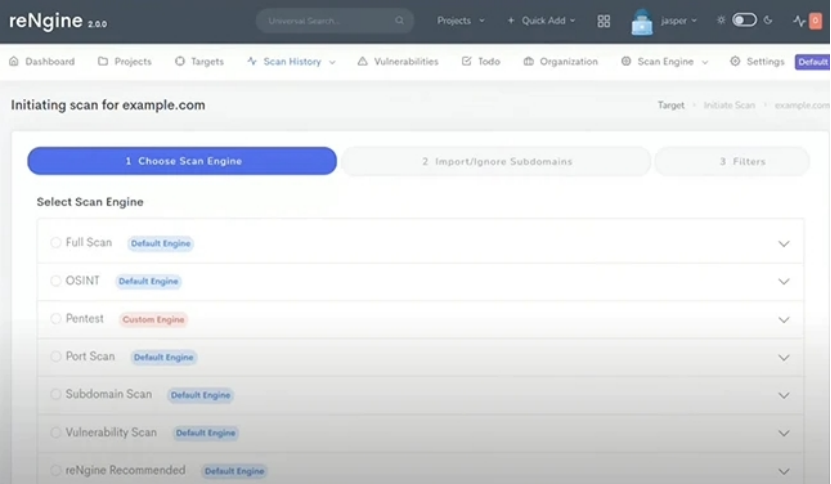Open the Dashboard home icon
Image resolution: width=831 pixels, height=484 pixels.
coord(14,61)
